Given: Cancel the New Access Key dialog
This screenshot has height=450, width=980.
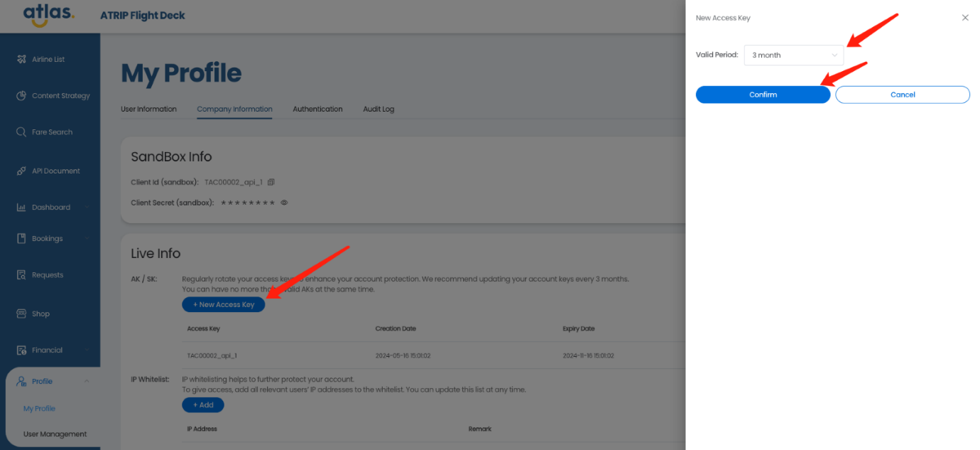Looking at the screenshot, I should click(902, 95).
